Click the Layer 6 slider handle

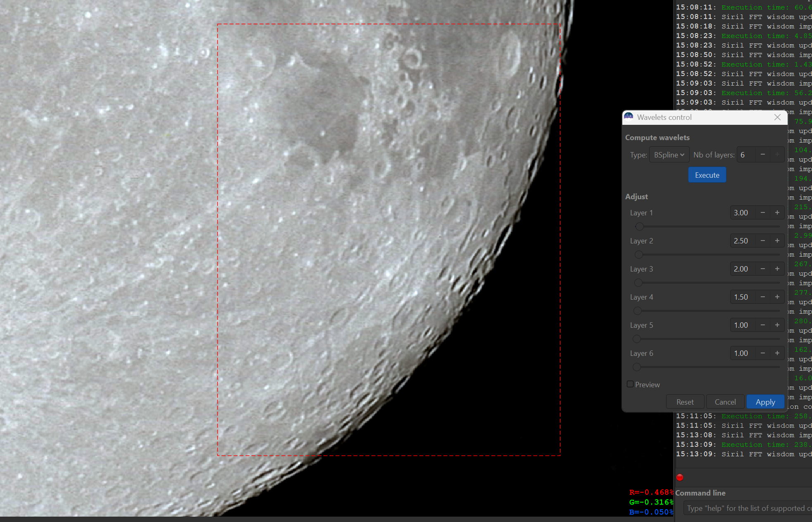pyautogui.click(x=637, y=367)
